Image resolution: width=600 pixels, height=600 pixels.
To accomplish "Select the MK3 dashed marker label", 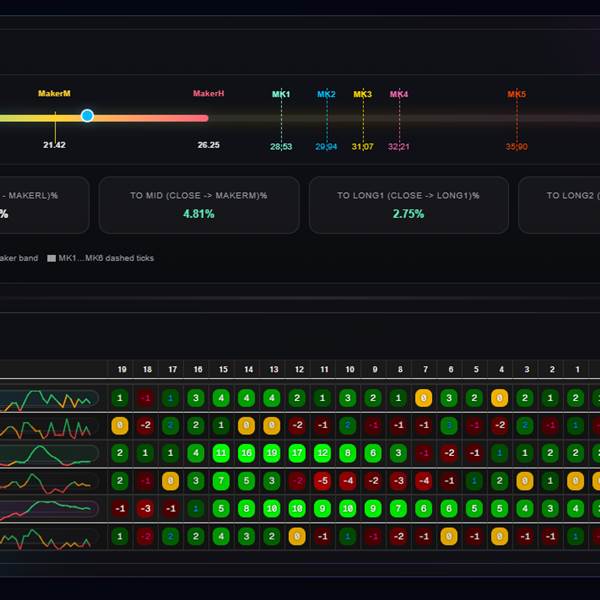I will 362,94.
